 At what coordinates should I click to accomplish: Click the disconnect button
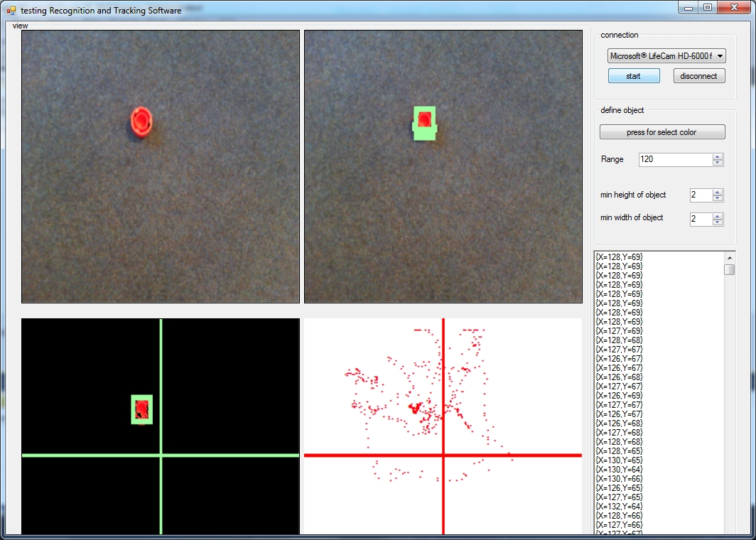coord(698,76)
